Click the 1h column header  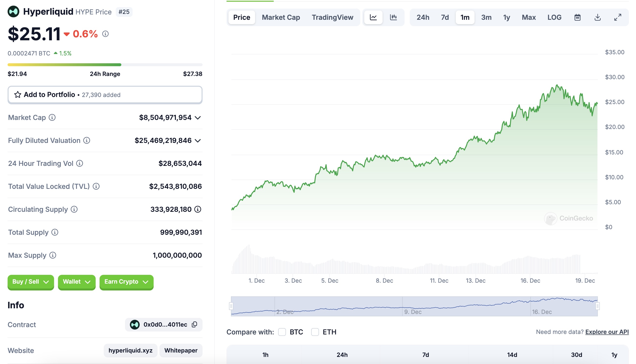coord(265,355)
